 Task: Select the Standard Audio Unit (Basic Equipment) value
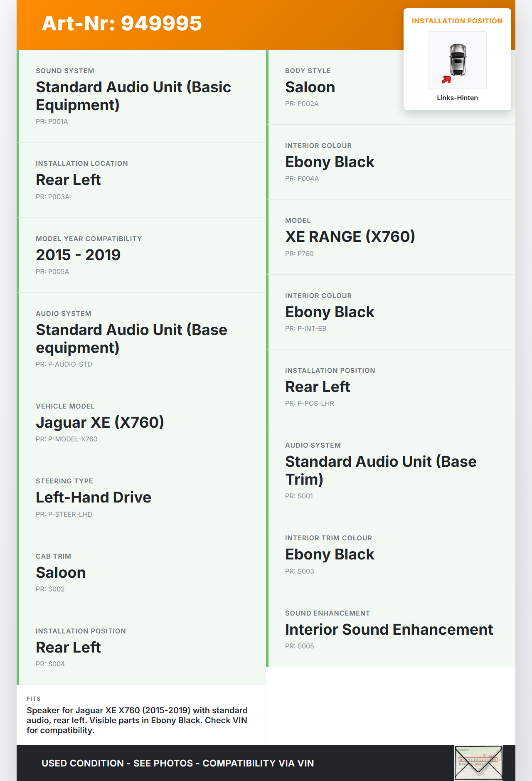tap(133, 96)
